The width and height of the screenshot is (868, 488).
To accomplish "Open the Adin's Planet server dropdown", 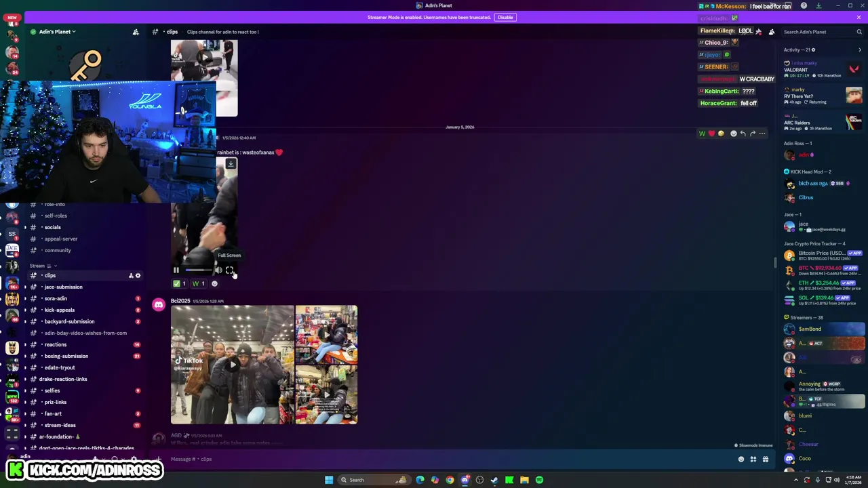I will pos(58,32).
